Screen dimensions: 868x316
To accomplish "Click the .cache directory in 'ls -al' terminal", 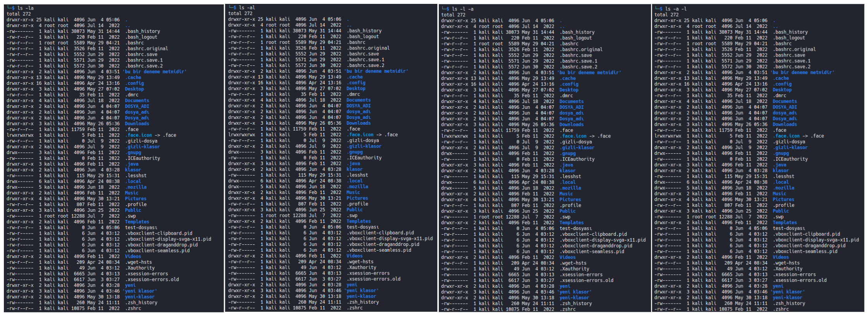I will (354, 77).
